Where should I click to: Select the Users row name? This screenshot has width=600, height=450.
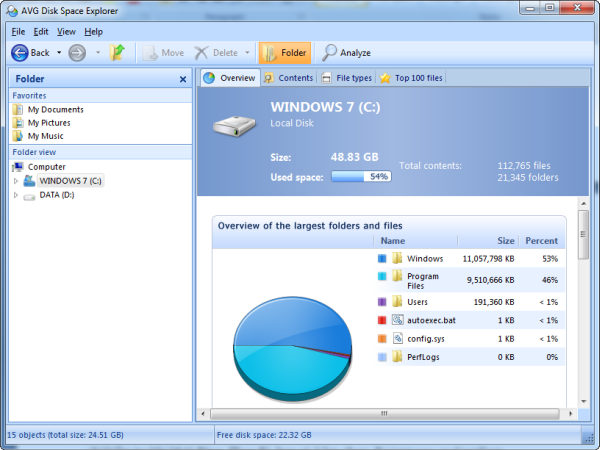pyautogui.click(x=417, y=302)
